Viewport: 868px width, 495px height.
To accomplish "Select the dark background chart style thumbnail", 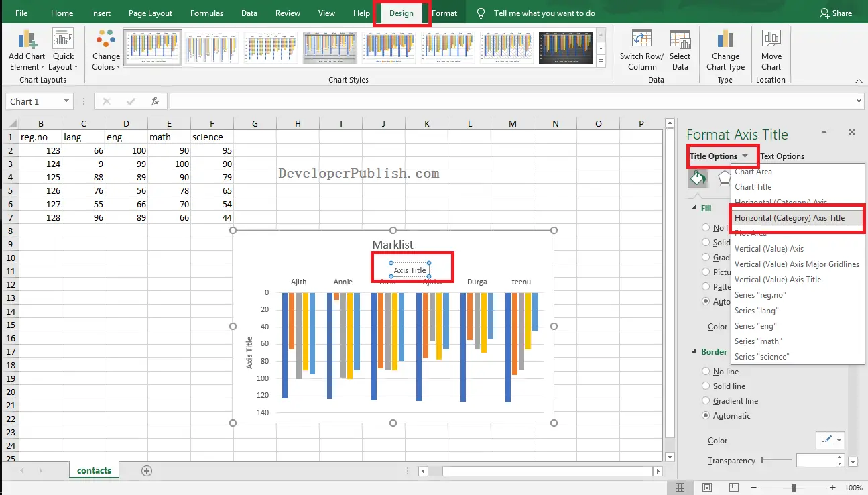I will 566,48.
